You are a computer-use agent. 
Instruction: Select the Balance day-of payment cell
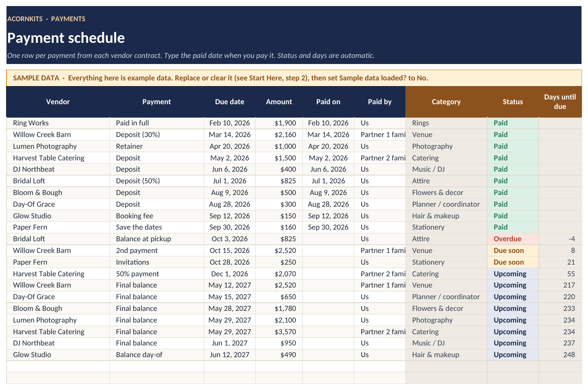pos(157,355)
